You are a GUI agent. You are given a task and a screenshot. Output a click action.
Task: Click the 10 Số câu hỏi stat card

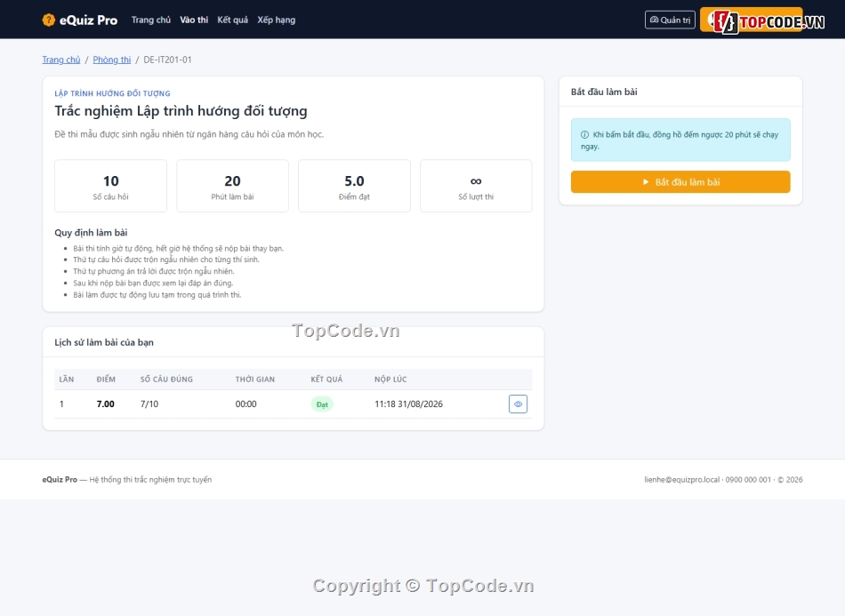coord(110,186)
